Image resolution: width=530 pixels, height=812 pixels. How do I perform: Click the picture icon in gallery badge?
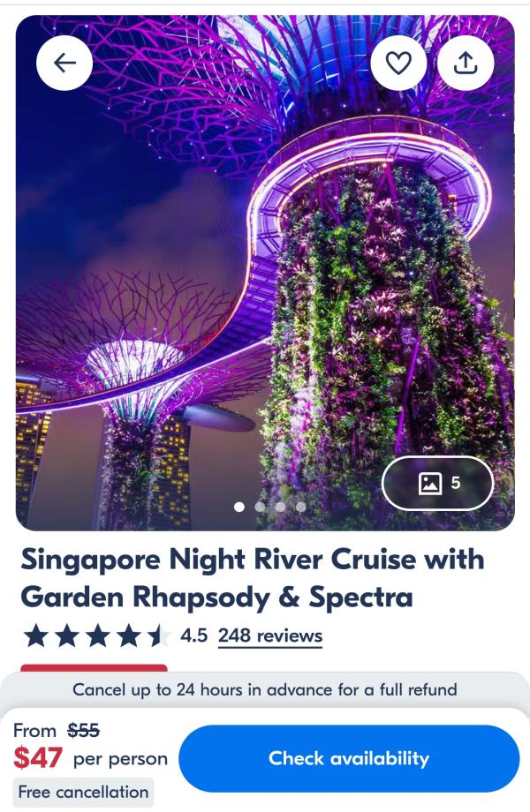(x=429, y=483)
